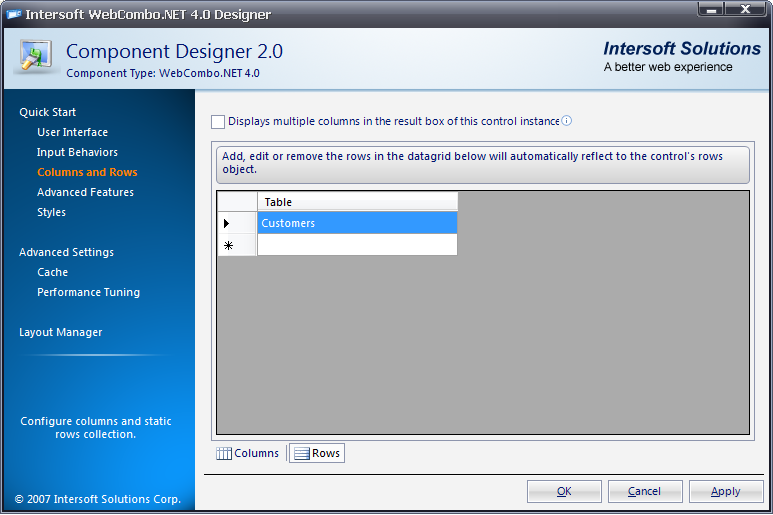The height and width of the screenshot is (515, 773).
Task: Switch to the Columns tab
Action: coord(248,453)
